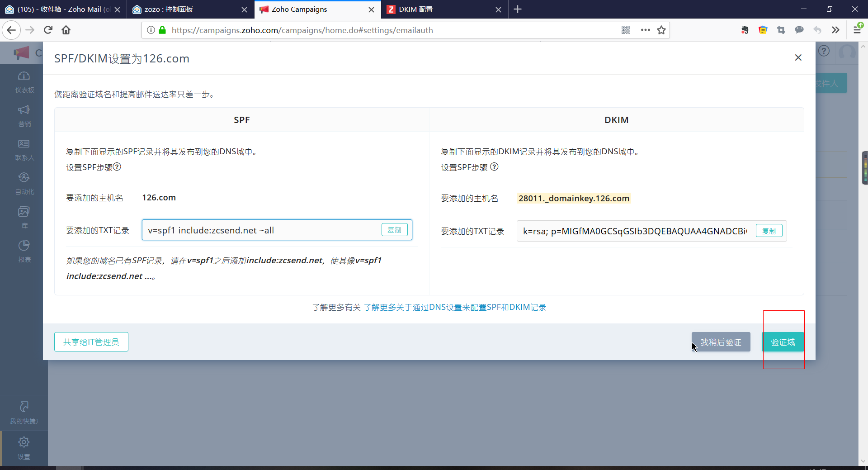Switch to the DKIM 配置 browser tab
Image resolution: width=868 pixels, height=470 pixels.
point(441,9)
